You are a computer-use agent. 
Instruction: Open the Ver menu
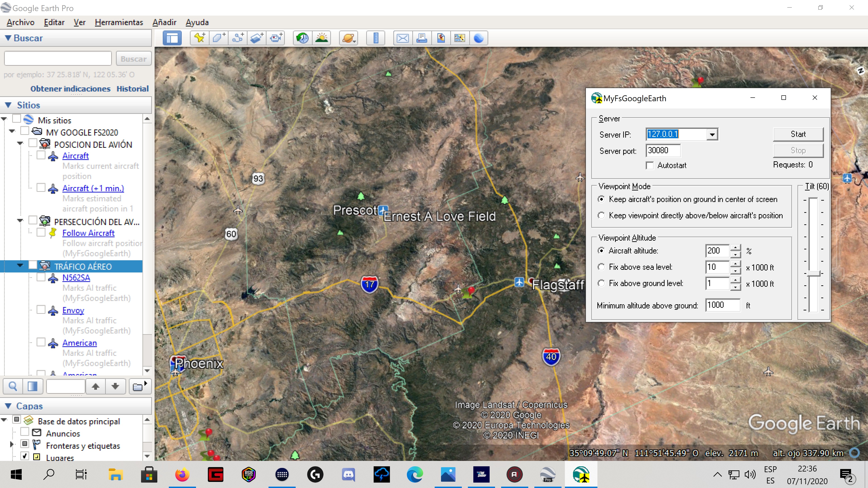(x=80, y=22)
